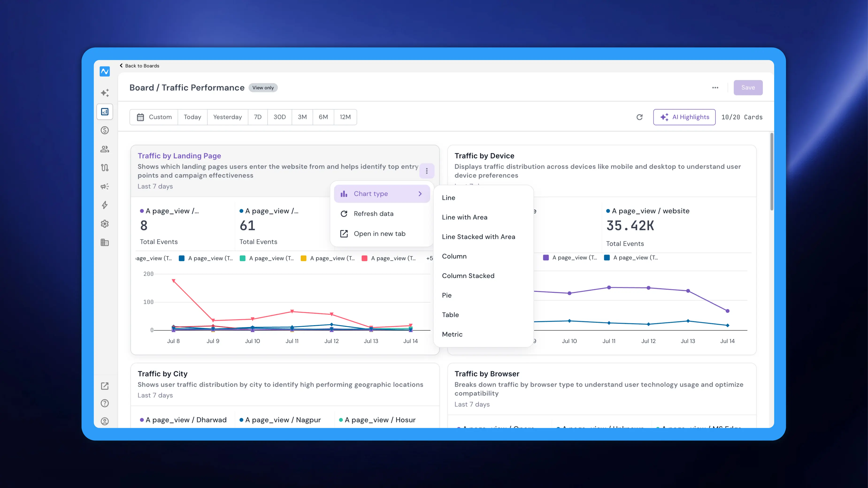Choose the Metric chart type
The height and width of the screenshot is (488, 868).
[483, 334]
